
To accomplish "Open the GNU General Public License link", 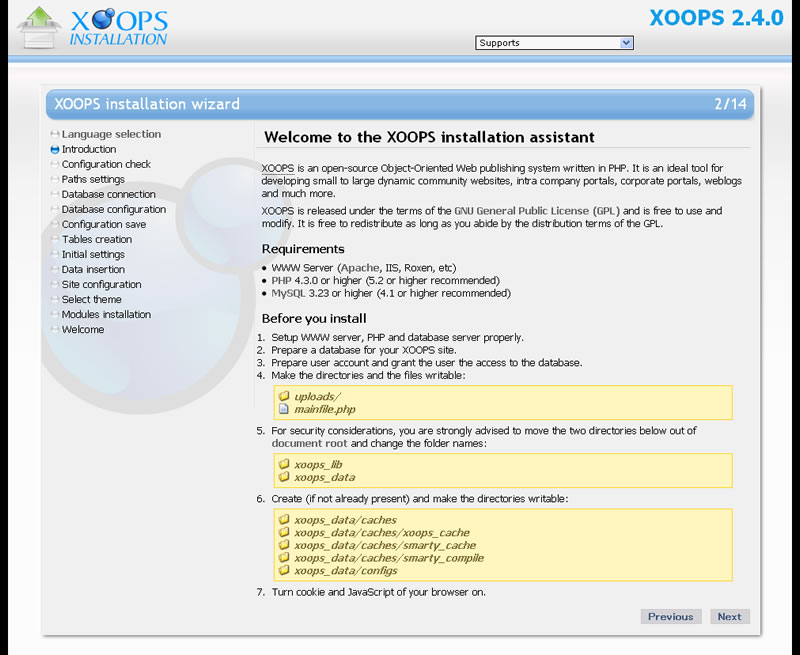I will pyautogui.click(x=521, y=211).
